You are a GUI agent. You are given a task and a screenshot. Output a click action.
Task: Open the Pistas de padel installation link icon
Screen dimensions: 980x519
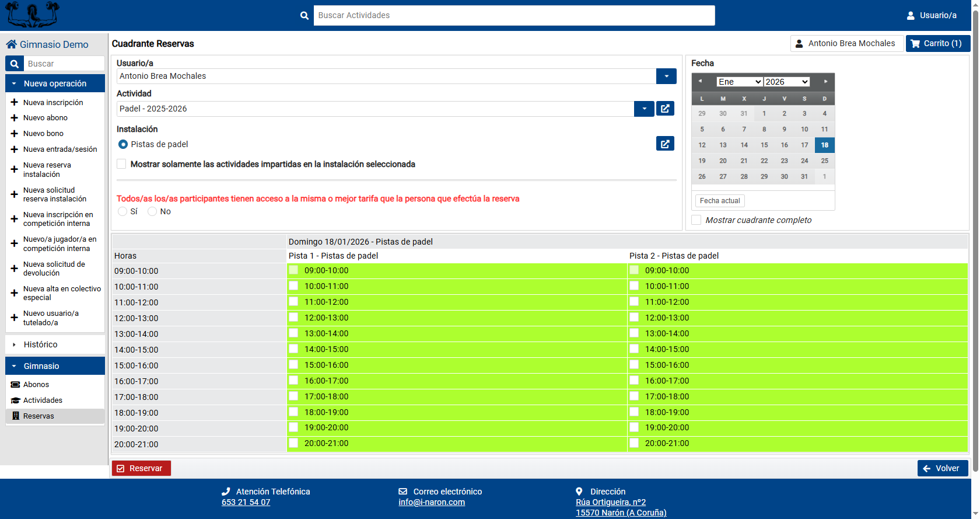(x=665, y=144)
